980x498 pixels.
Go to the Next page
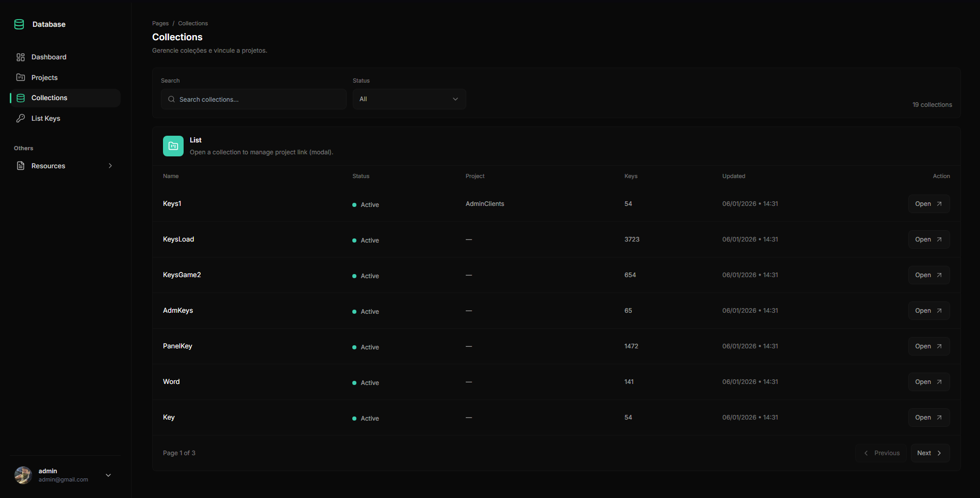929,453
